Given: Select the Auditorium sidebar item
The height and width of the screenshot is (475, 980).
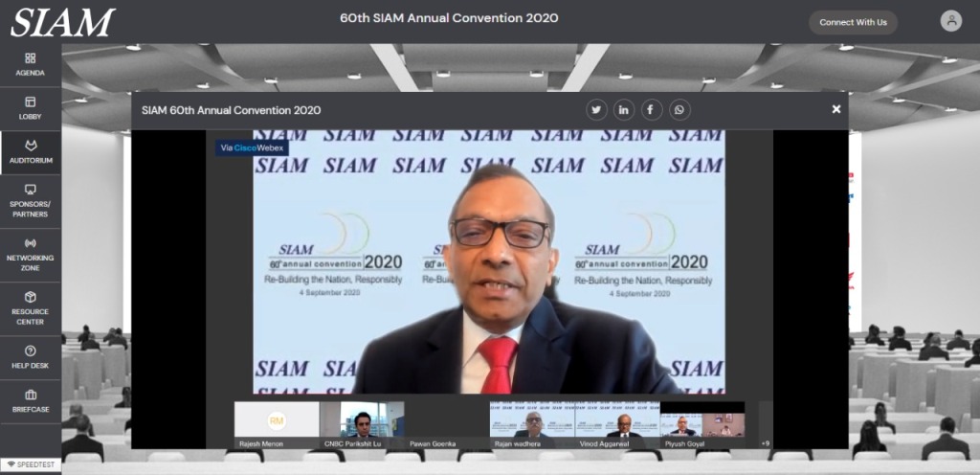Looking at the screenshot, I should coord(30,152).
